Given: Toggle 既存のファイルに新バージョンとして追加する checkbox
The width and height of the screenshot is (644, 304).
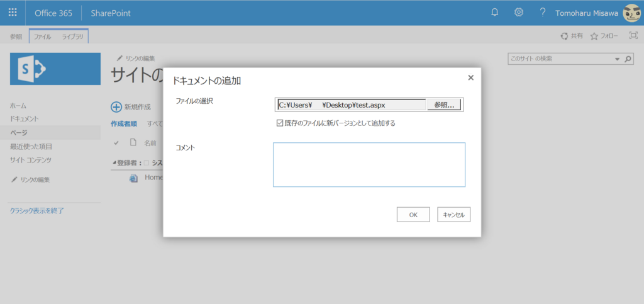Looking at the screenshot, I should pos(280,123).
